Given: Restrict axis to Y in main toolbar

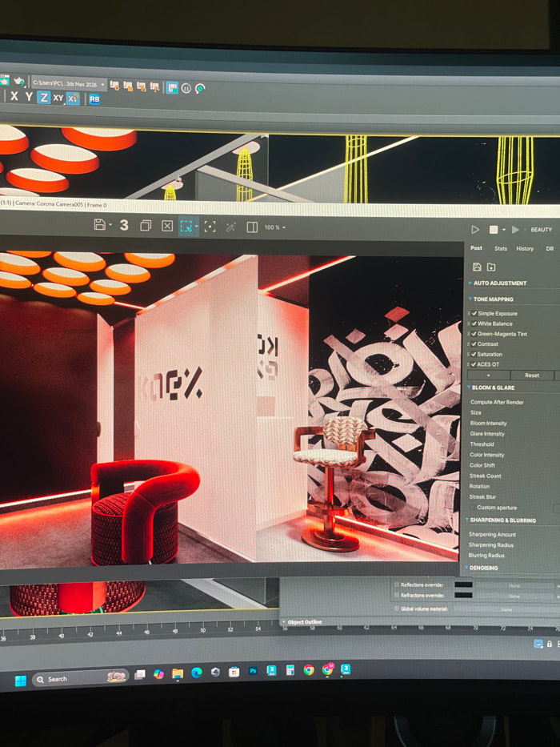Looking at the screenshot, I should tap(29, 97).
